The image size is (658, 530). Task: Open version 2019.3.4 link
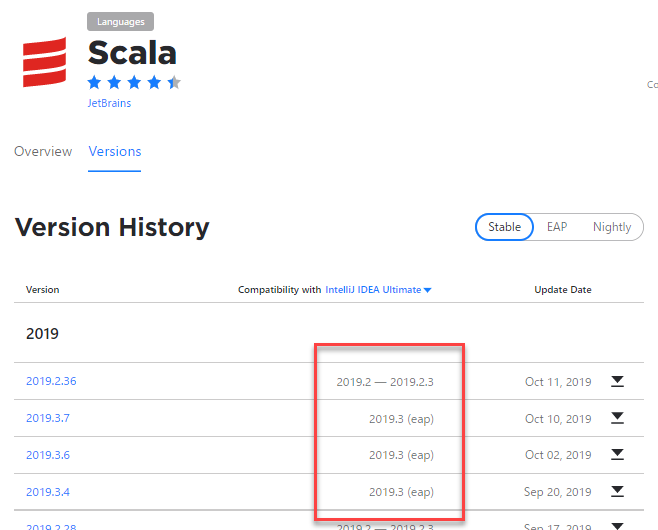48,492
